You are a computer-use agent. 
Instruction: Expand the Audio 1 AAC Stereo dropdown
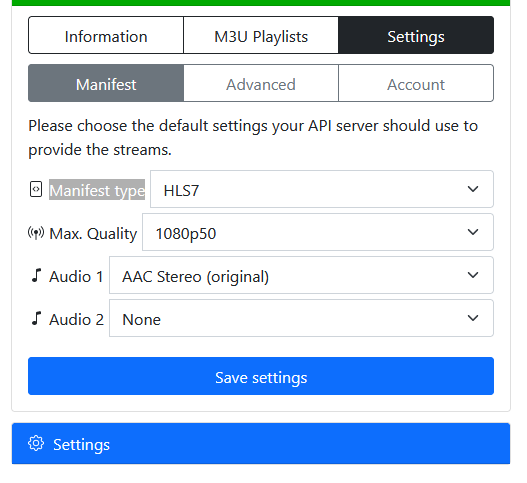click(301, 275)
